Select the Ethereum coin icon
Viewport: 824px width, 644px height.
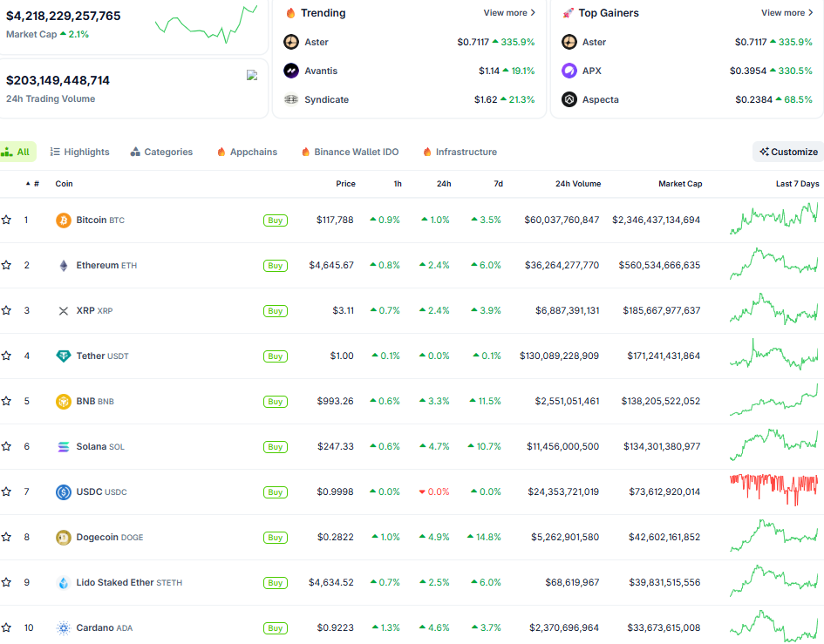pyautogui.click(x=63, y=265)
